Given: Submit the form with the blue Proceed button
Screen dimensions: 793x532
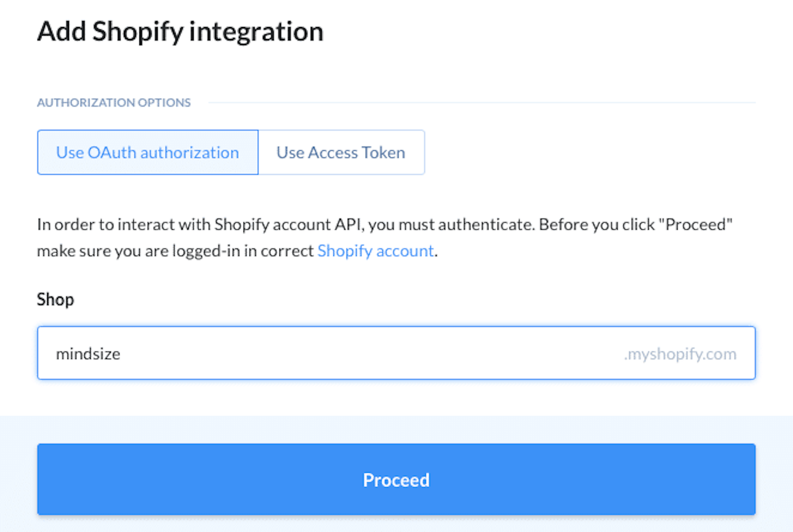Looking at the screenshot, I should (396, 479).
